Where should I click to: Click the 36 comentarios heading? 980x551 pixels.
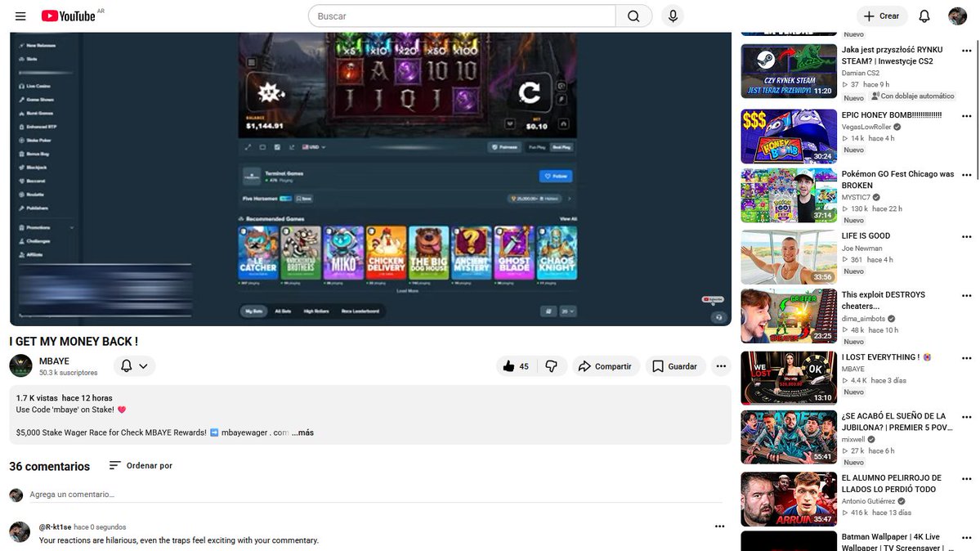[49, 467]
